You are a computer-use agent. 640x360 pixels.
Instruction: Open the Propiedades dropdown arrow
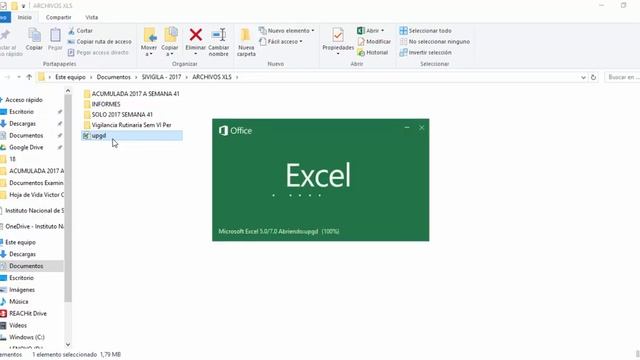coord(338,54)
